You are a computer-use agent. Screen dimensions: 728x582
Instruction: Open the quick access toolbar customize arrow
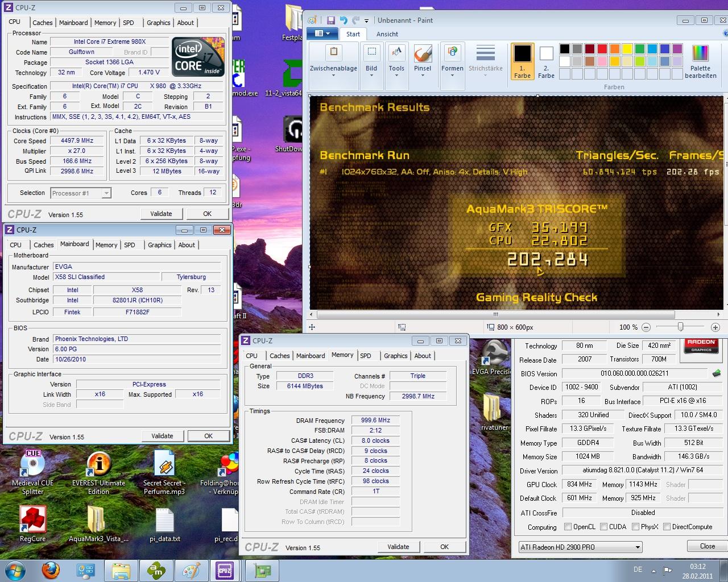click(367, 20)
